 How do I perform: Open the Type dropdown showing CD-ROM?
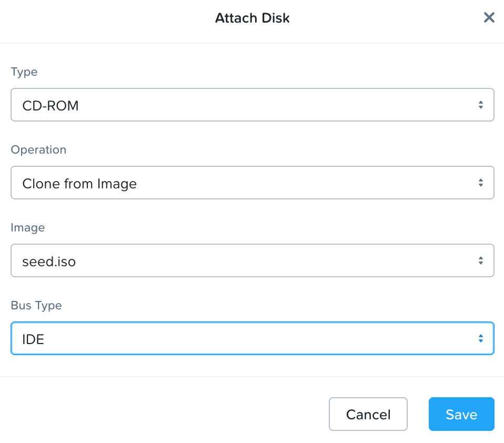[x=251, y=105]
